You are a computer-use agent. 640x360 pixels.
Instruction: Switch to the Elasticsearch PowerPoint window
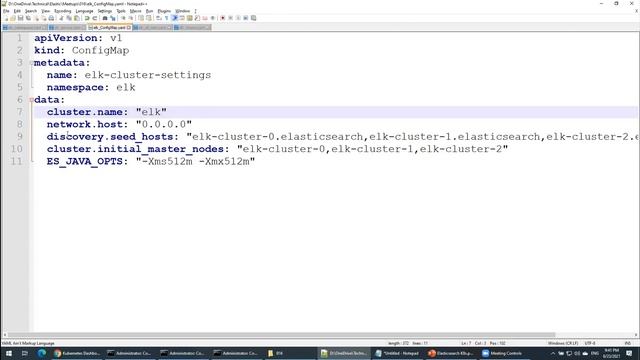click(x=451, y=353)
